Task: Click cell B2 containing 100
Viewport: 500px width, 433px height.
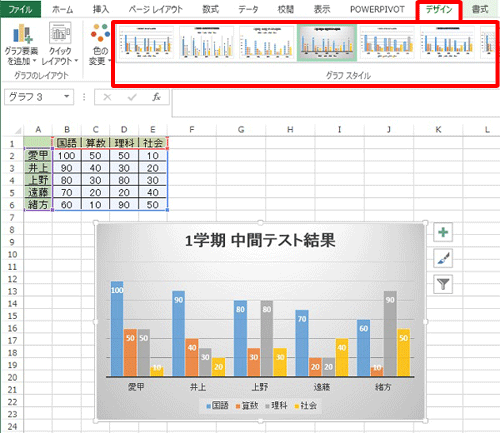Action: point(67,156)
